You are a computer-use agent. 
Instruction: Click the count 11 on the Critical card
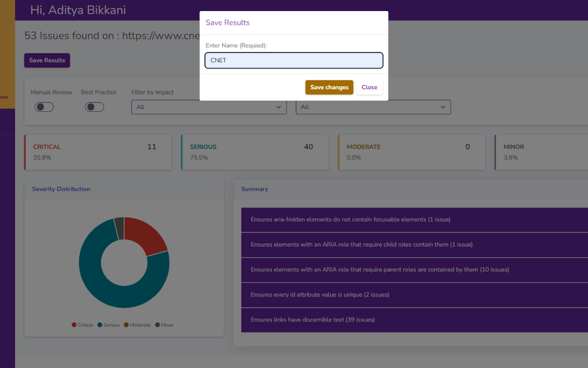pos(152,147)
